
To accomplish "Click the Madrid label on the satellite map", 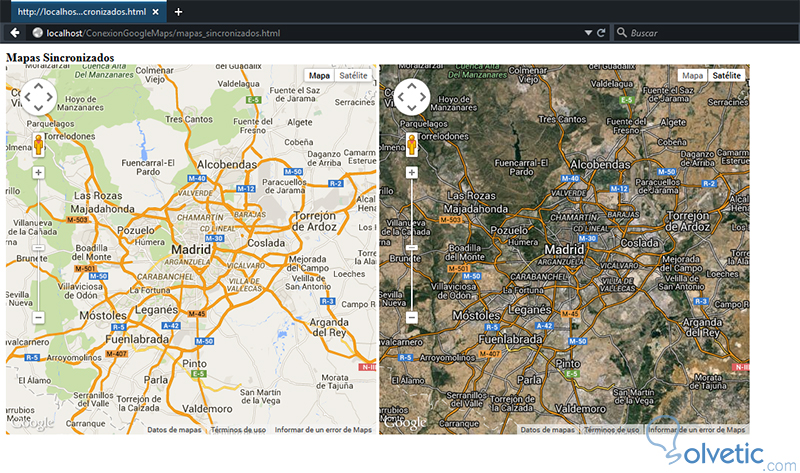I will [564, 250].
